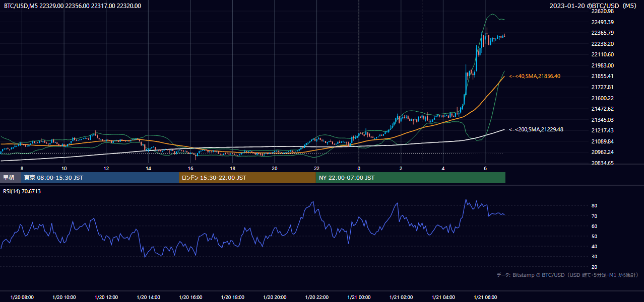
Task: Click price axis value 21217.43
Action: coord(602,130)
